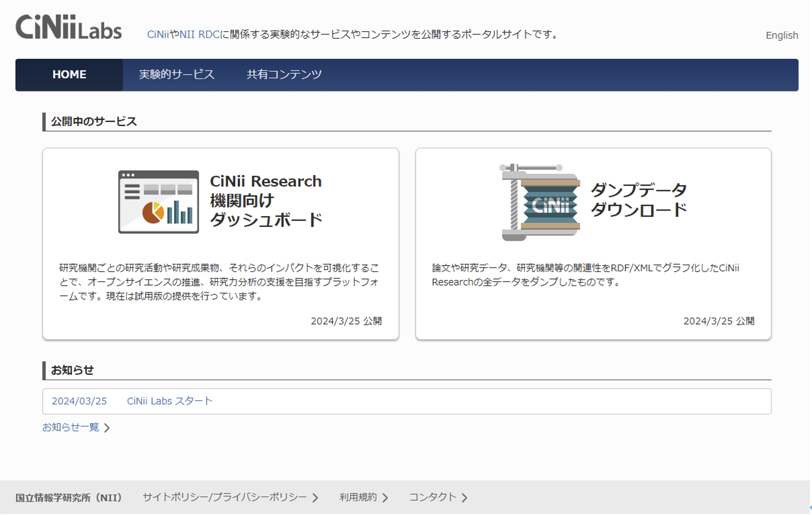Click the chevron after コンタクト
Viewport: 812px width, 515px height.
[464, 498]
